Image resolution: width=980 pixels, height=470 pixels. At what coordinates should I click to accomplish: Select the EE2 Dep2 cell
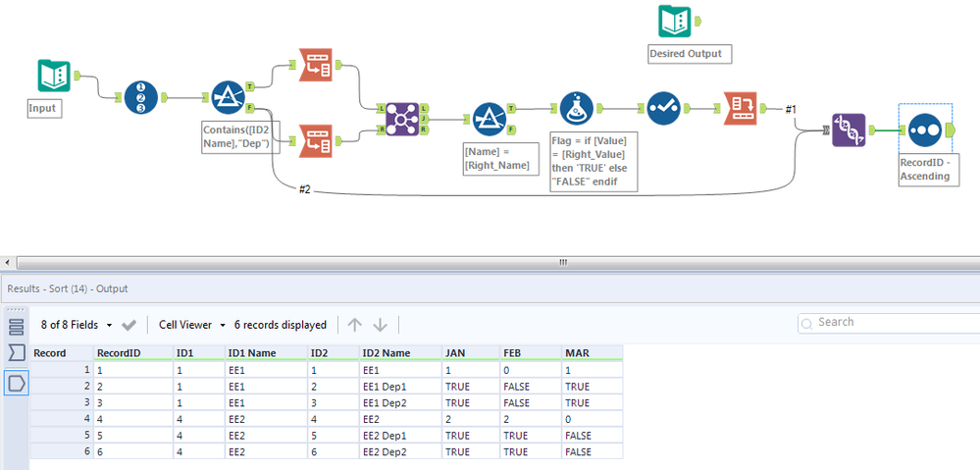pos(400,451)
